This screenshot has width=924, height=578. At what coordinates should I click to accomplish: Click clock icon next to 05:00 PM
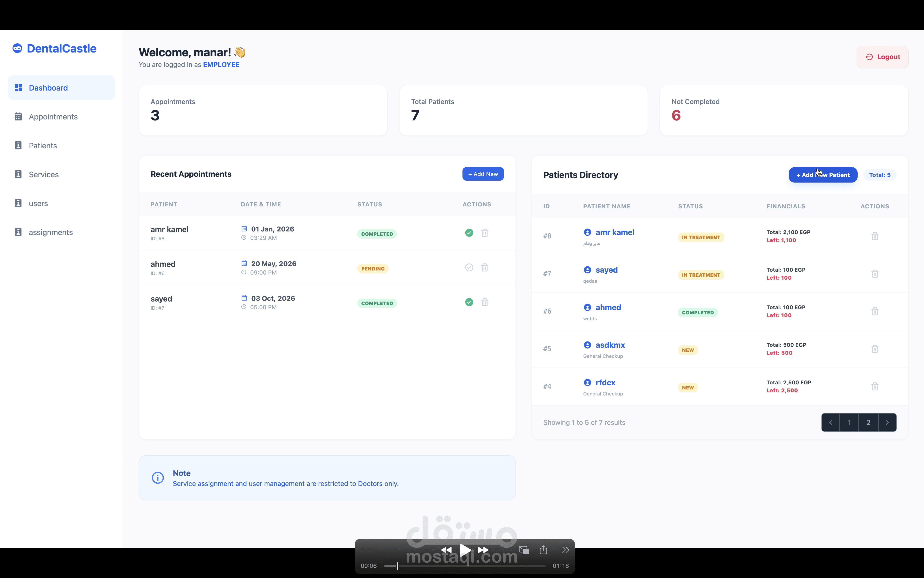point(244,307)
